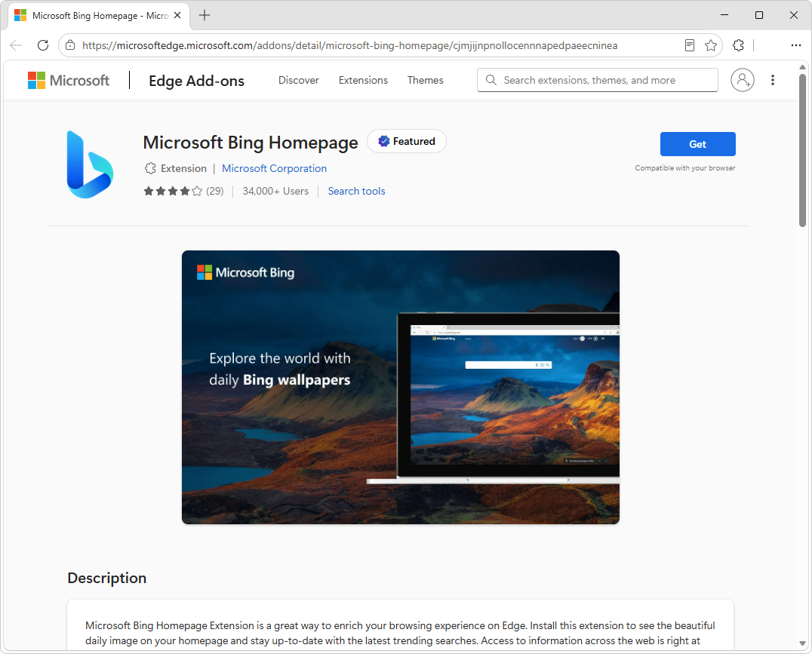Click the scrollbar up arrow
The height and width of the screenshot is (654, 812).
pos(802,67)
